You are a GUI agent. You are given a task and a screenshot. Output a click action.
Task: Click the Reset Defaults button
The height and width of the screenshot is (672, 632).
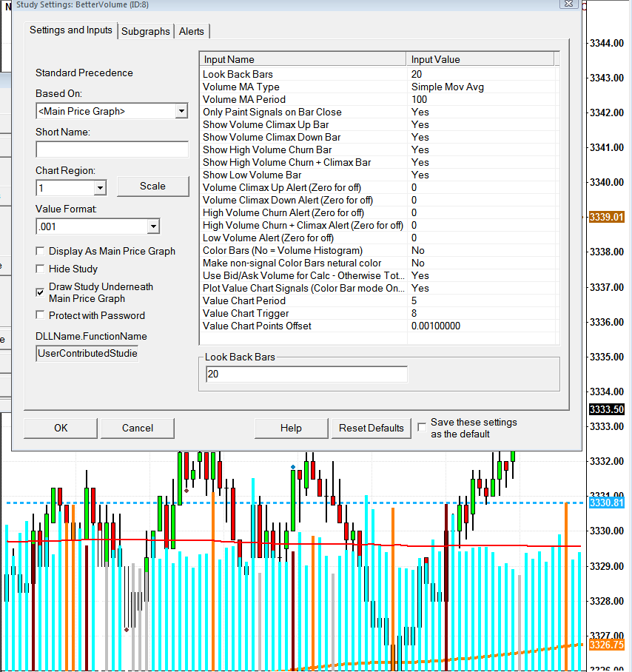coord(371,428)
